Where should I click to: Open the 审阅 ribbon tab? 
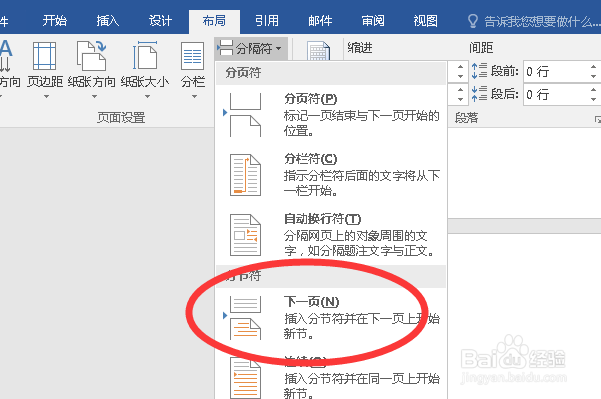click(x=373, y=21)
